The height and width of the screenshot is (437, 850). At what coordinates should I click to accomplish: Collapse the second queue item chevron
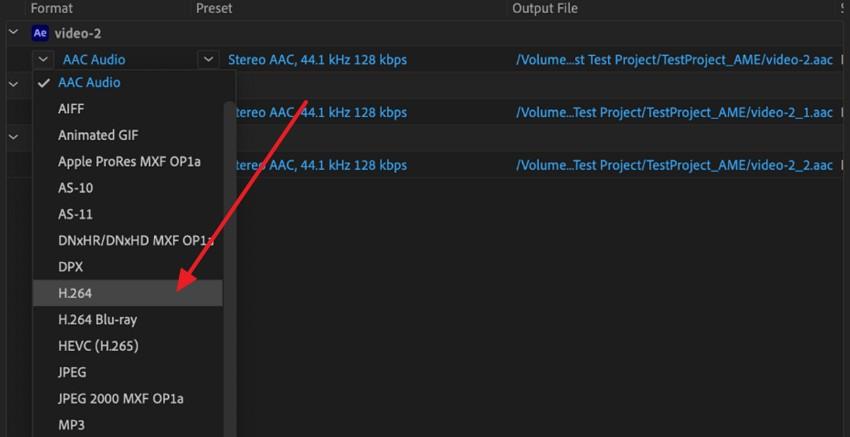13,84
